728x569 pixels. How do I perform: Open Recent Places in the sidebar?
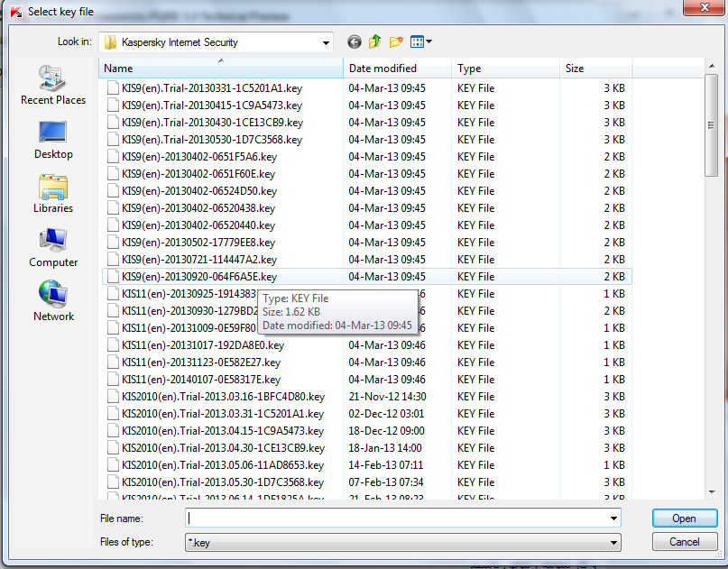point(53,85)
